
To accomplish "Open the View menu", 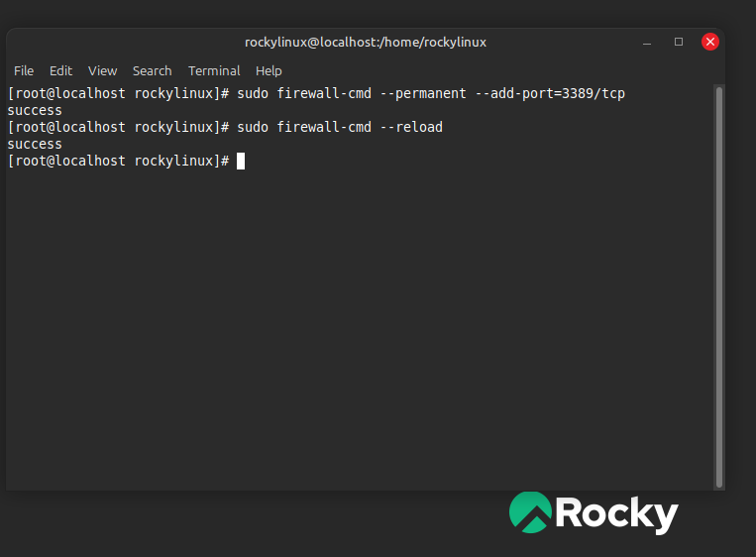I will [x=102, y=70].
